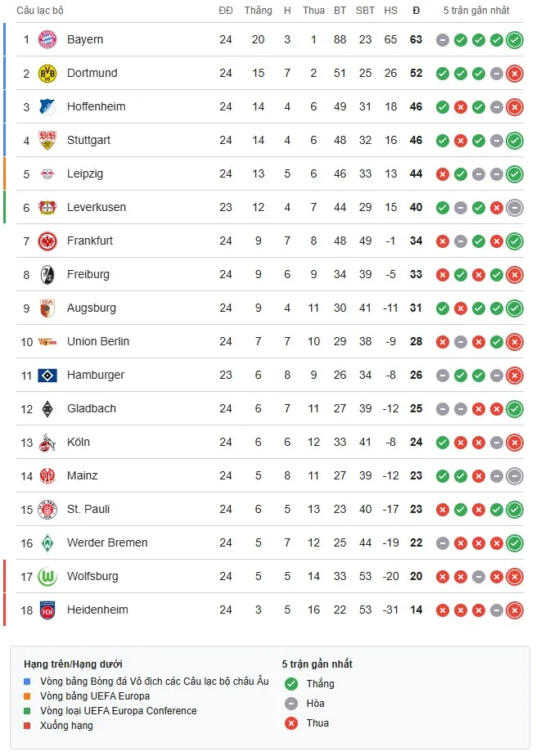Click Bayern's most recent win result circle

pyautogui.click(x=514, y=39)
